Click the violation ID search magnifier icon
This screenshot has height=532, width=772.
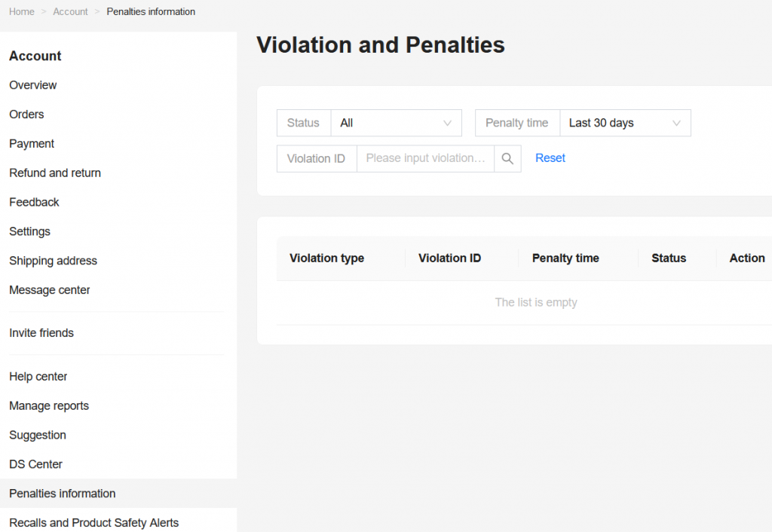click(507, 158)
